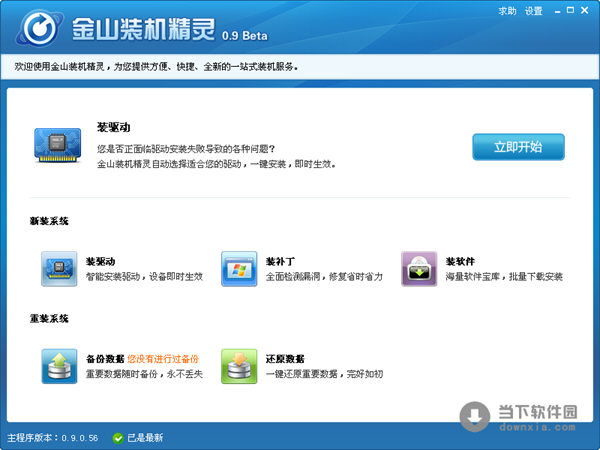
Task: Select the 装驱动 title under 新装系统
Action: tap(100, 261)
